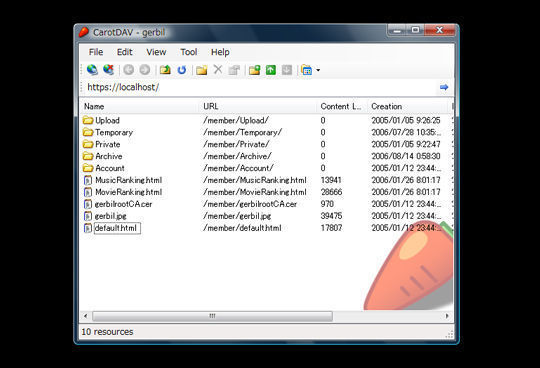Click the gerbilrootCA.cer file icon
This screenshot has width=540, height=368.
[x=88, y=204]
